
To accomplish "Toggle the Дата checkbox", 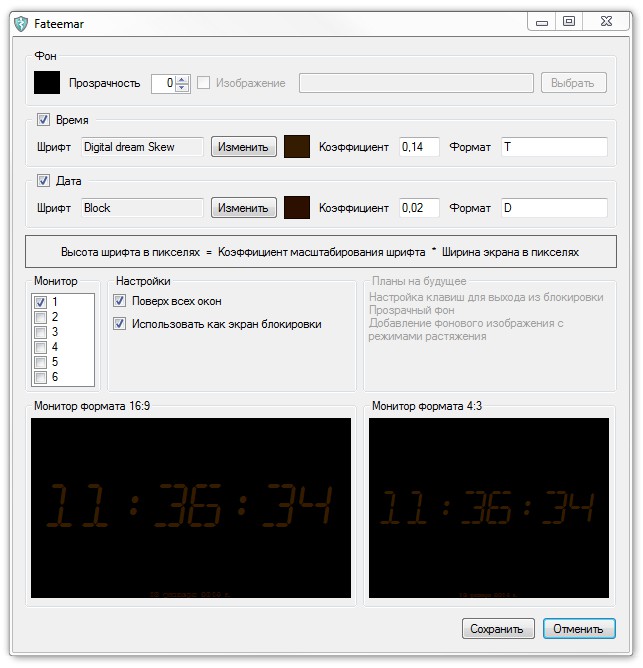I will tap(43, 181).
